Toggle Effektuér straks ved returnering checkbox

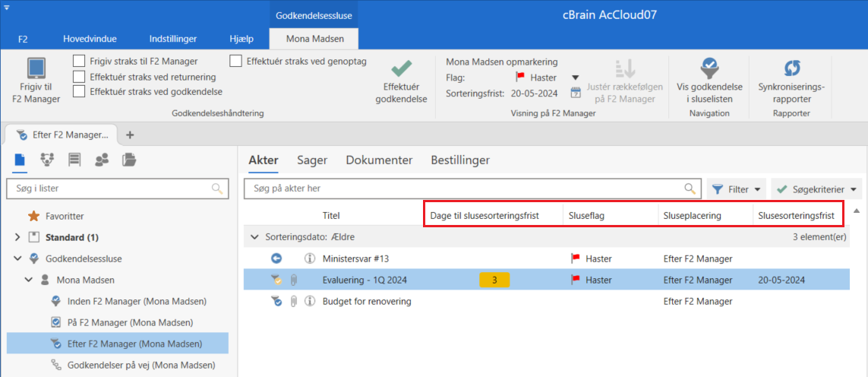(79, 77)
